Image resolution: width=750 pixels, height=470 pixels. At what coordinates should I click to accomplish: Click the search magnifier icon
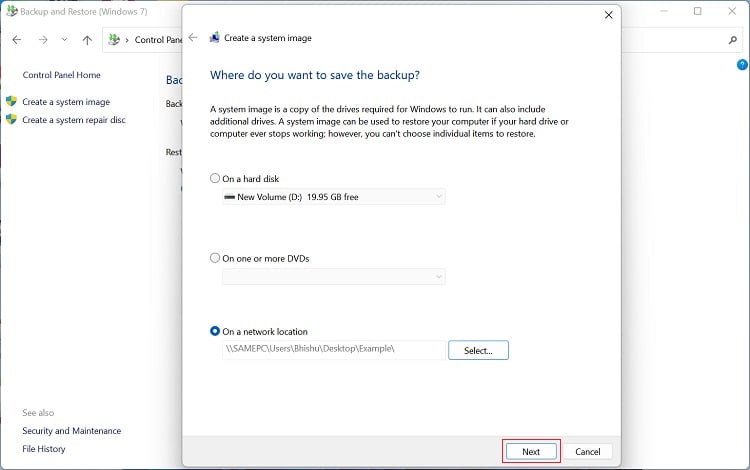[733, 40]
